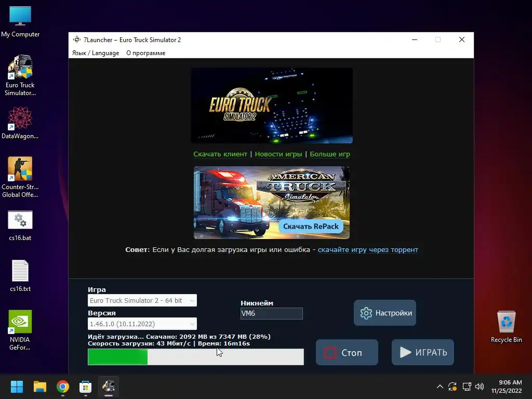Open File Explorer from the taskbar
This screenshot has width=532, height=399.
(x=39, y=387)
